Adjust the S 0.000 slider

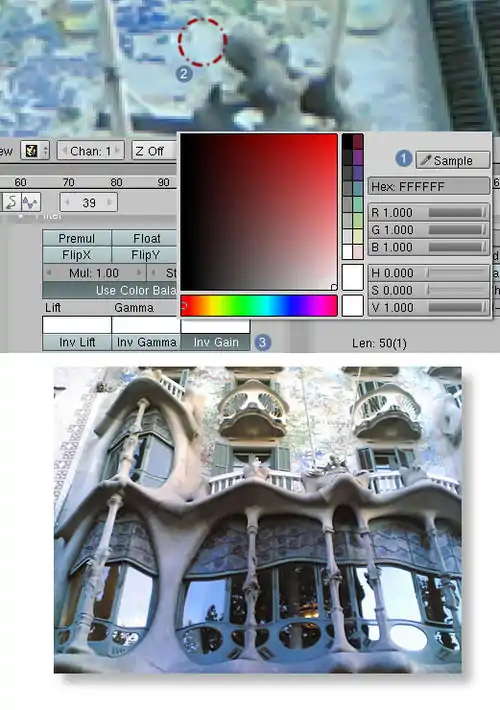tap(429, 290)
